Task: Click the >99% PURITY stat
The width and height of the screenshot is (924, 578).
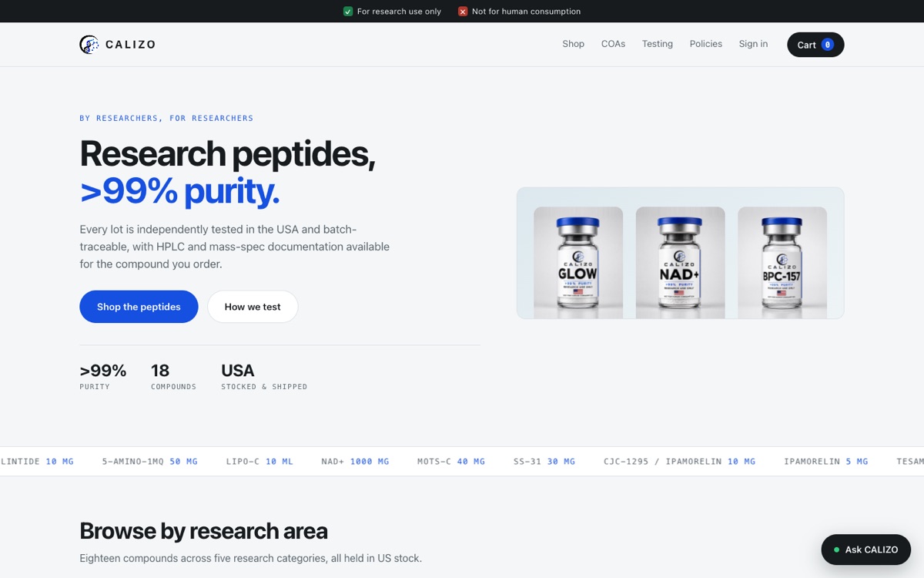Action: [103, 377]
